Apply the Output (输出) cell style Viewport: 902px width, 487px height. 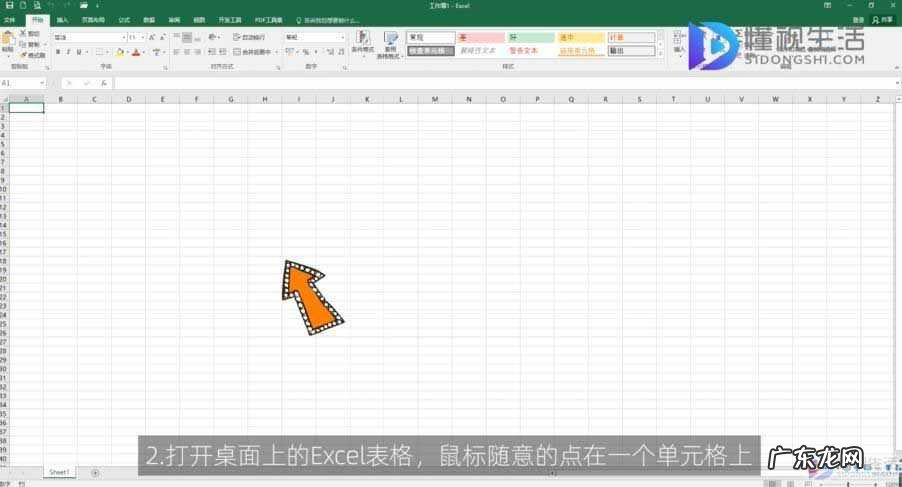click(631, 51)
